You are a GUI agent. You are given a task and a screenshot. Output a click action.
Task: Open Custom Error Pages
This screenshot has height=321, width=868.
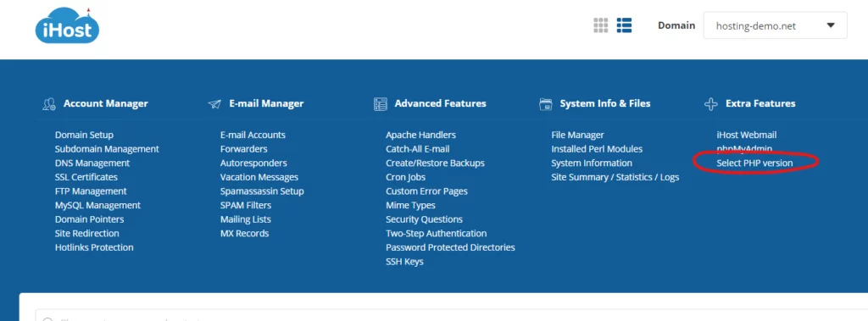click(x=427, y=191)
